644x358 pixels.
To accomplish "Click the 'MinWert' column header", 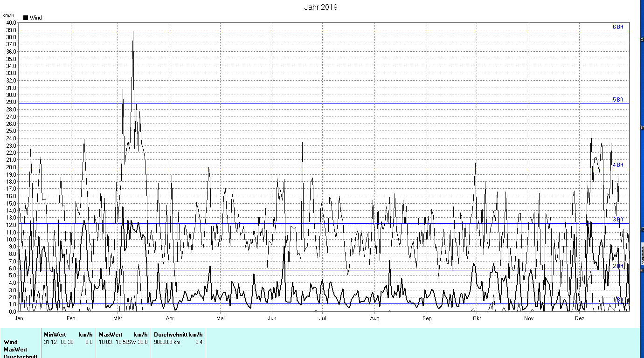I will 55,335.
